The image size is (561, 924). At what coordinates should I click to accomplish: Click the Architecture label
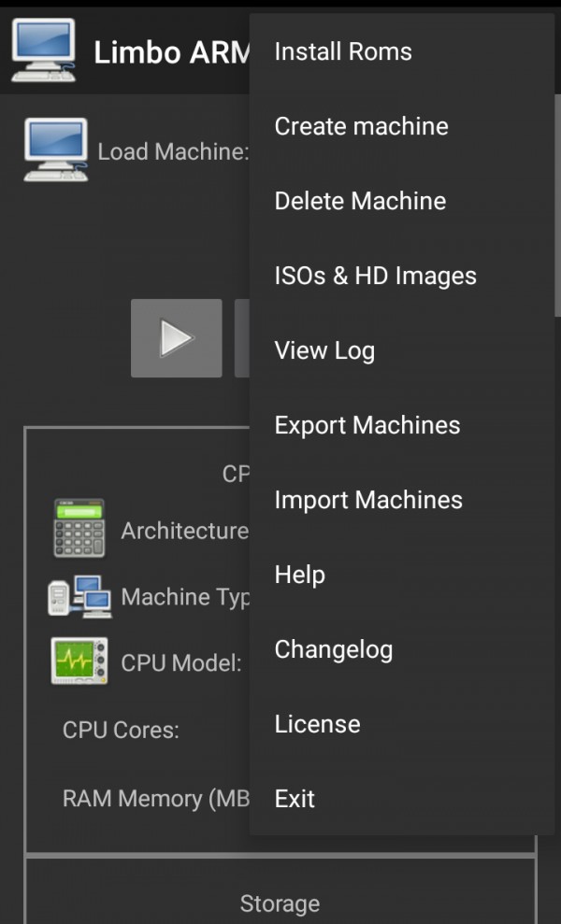coord(184,531)
